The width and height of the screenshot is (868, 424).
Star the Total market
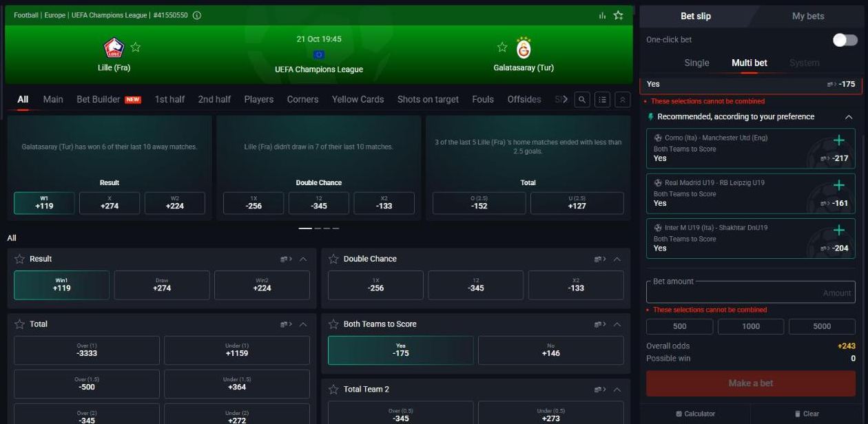click(19, 324)
